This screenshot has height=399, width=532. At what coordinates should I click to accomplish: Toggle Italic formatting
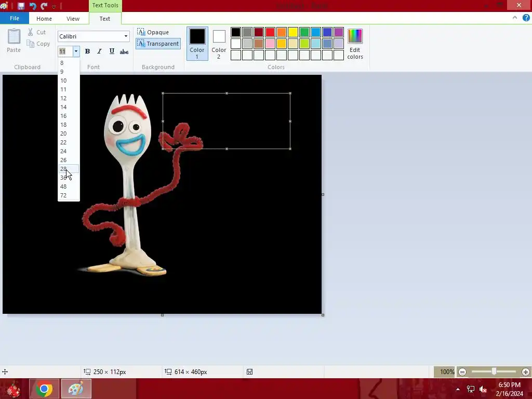tap(99, 51)
